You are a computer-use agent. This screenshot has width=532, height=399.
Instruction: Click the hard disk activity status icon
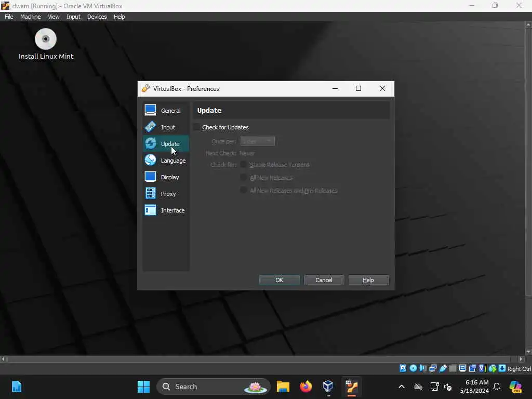point(403,368)
